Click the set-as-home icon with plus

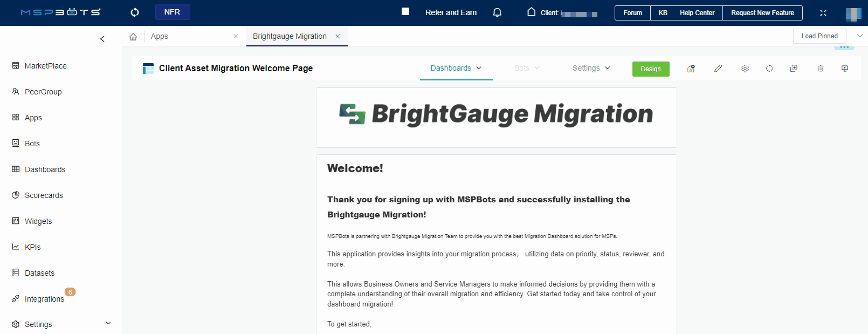tap(691, 69)
